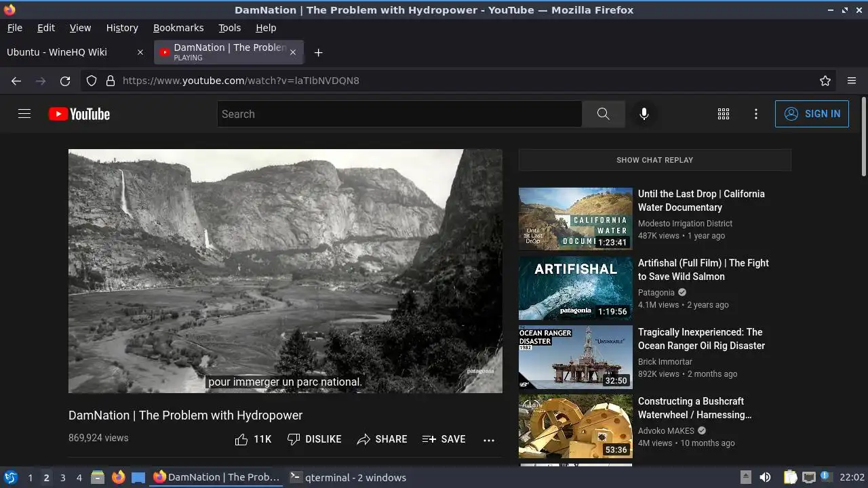Click the SIGN IN button
Screen dimensions: 868x488
pos(812,114)
